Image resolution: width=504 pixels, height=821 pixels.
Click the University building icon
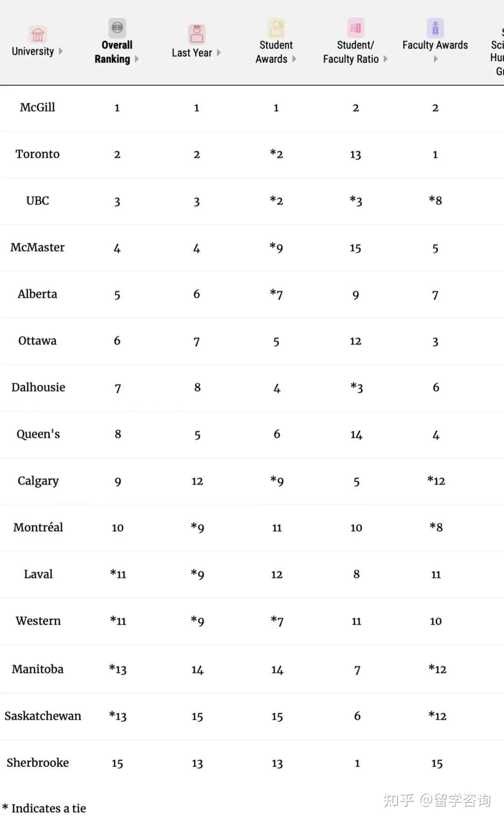pos(37,35)
